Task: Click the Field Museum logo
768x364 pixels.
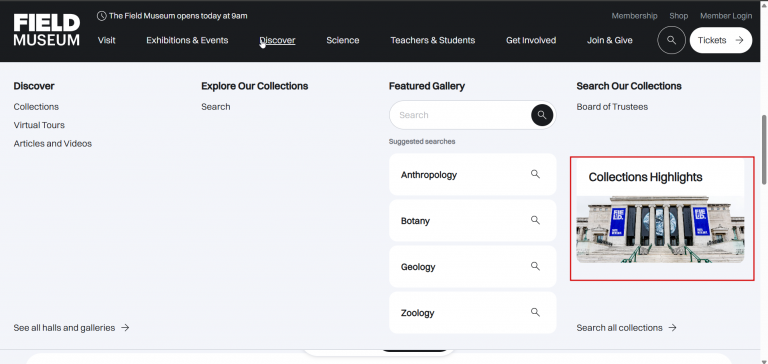Action: pyautogui.click(x=47, y=30)
